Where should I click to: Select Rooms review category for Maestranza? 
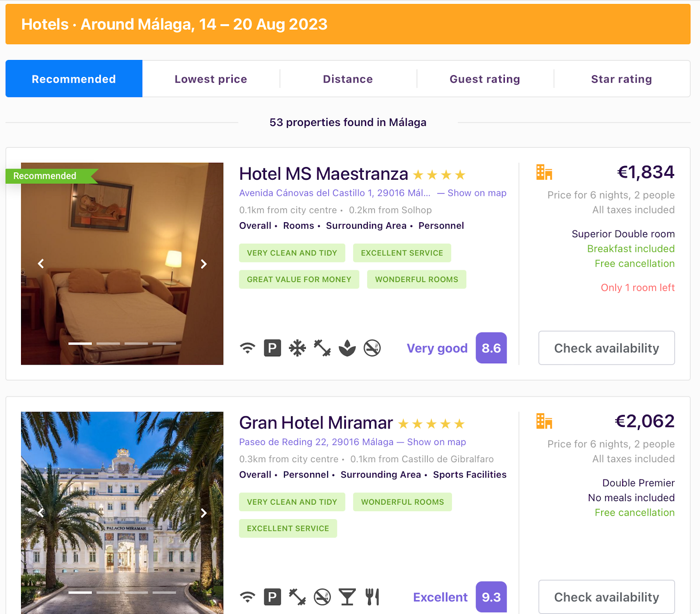298,226
